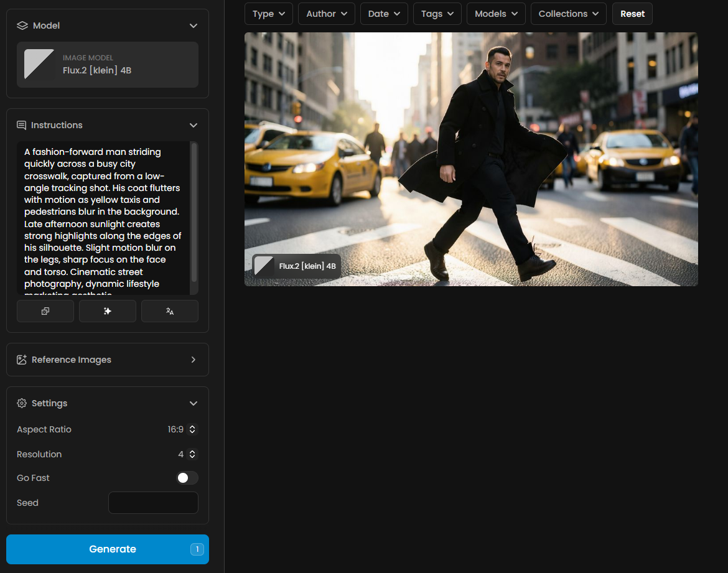This screenshot has width=728, height=573.
Task: Collapse the Model section chevron
Action: click(194, 26)
